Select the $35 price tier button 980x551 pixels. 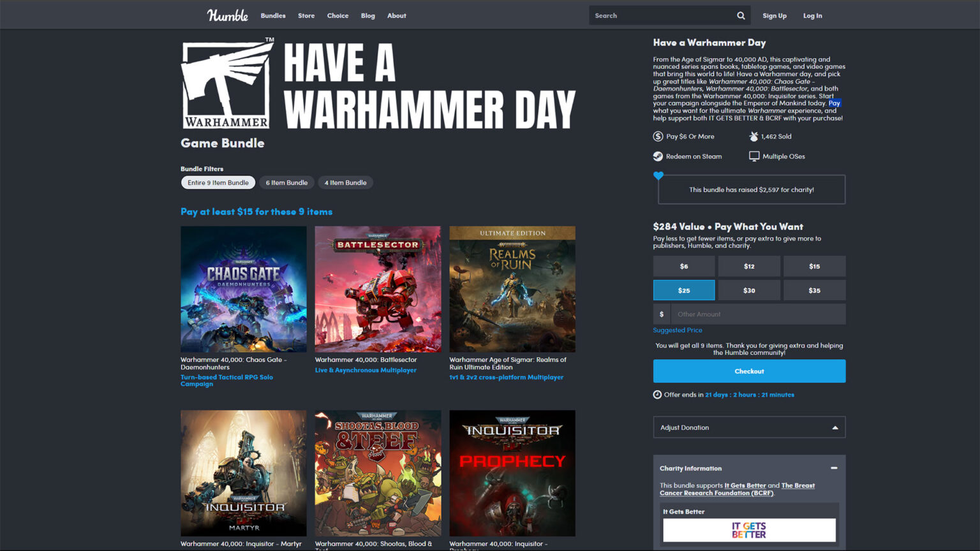tap(814, 290)
